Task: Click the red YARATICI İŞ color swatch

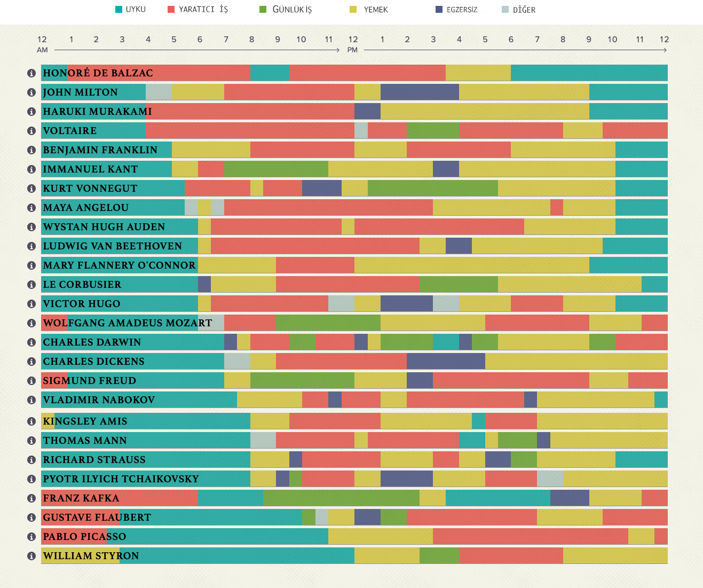Action: (x=171, y=10)
